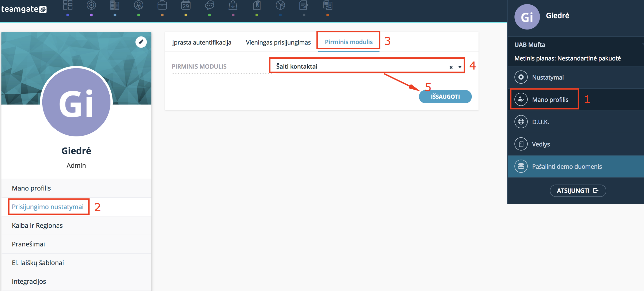Image resolution: width=644 pixels, height=291 pixels.
Task: Open Mano profilis in left sidebar
Action: click(x=76, y=188)
